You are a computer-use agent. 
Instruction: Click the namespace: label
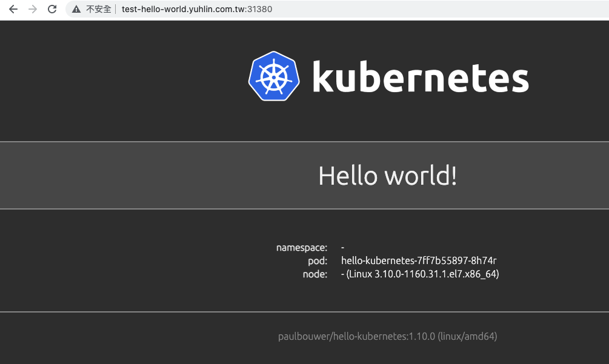click(302, 248)
